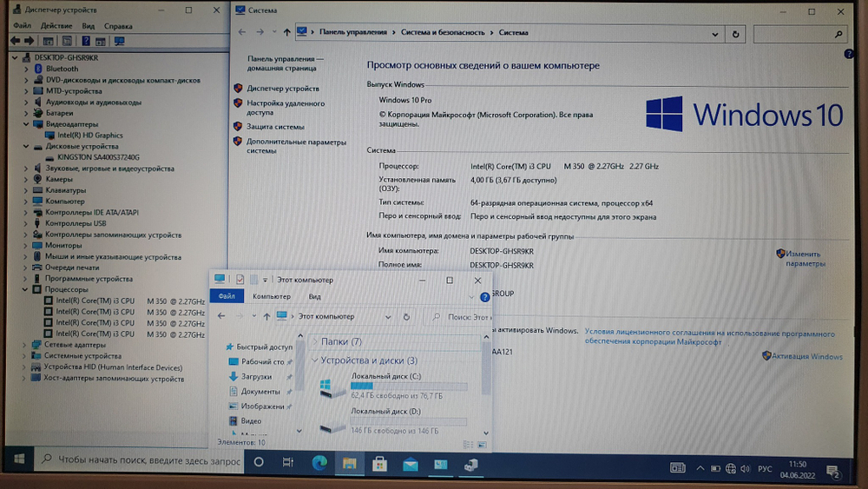
Task: Click Scan for hardware changes monitor icon
Action: (119, 41)
